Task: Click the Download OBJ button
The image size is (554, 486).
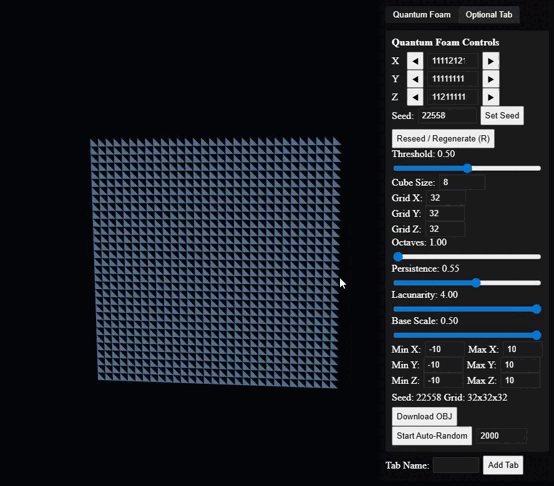Action: click(424, 416)
